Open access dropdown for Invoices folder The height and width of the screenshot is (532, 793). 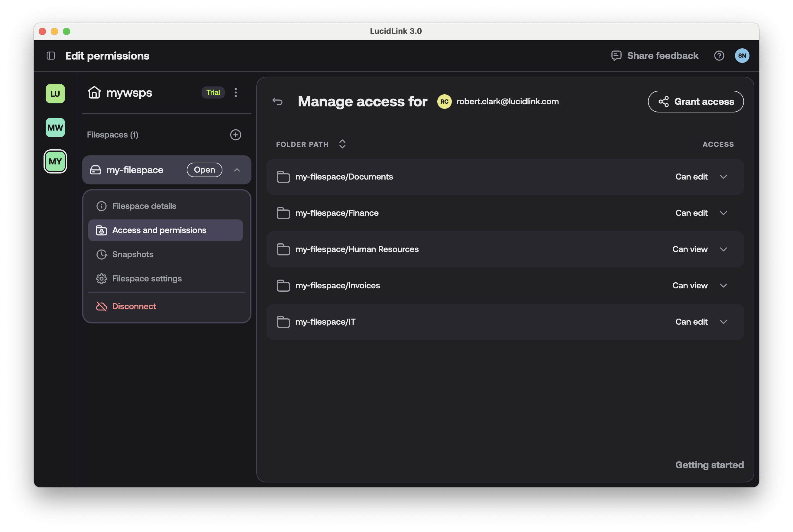[723, 286]
